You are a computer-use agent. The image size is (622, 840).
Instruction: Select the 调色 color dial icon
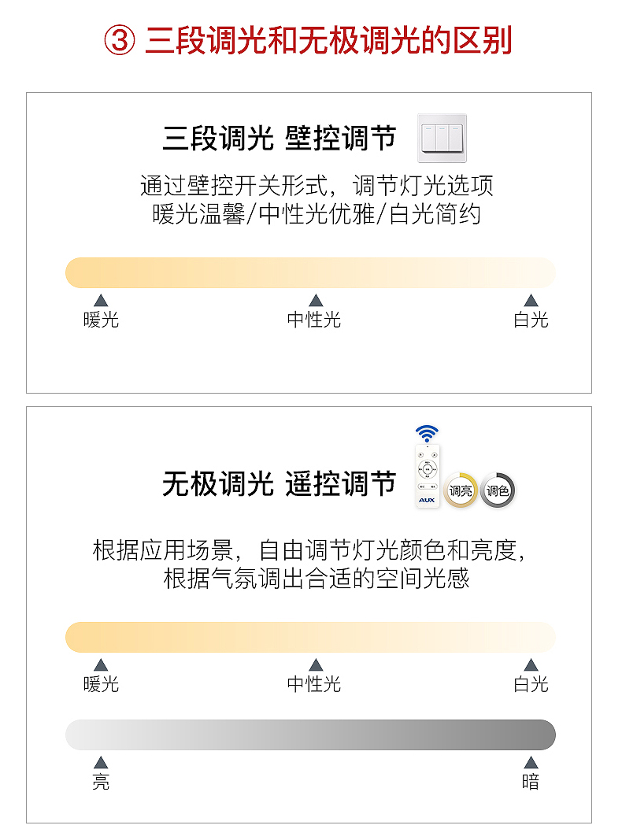(497, 490)
